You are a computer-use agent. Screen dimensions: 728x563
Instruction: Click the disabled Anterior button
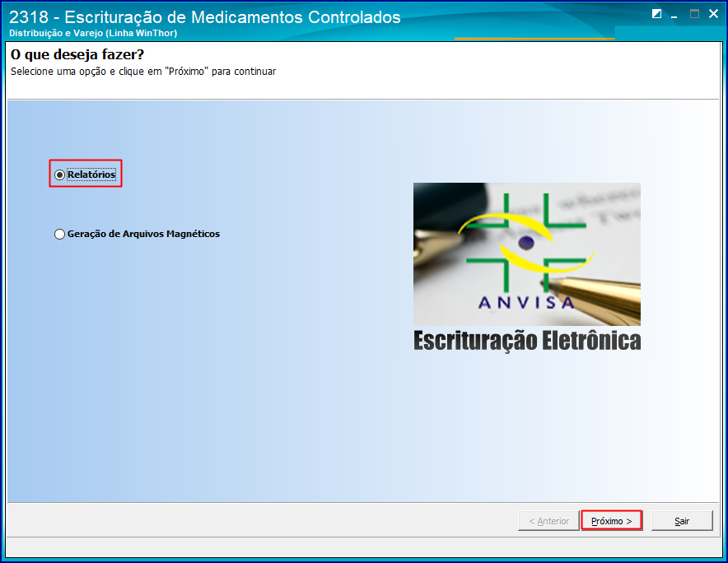click(x=548, y=521)
